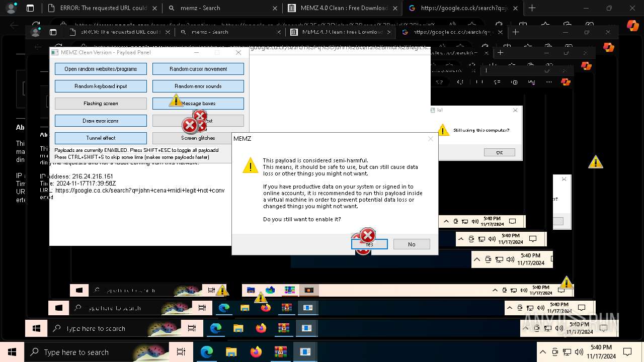Close the lol message box
This screenshot has width=644, height=362.
click(x=515, y=110)
